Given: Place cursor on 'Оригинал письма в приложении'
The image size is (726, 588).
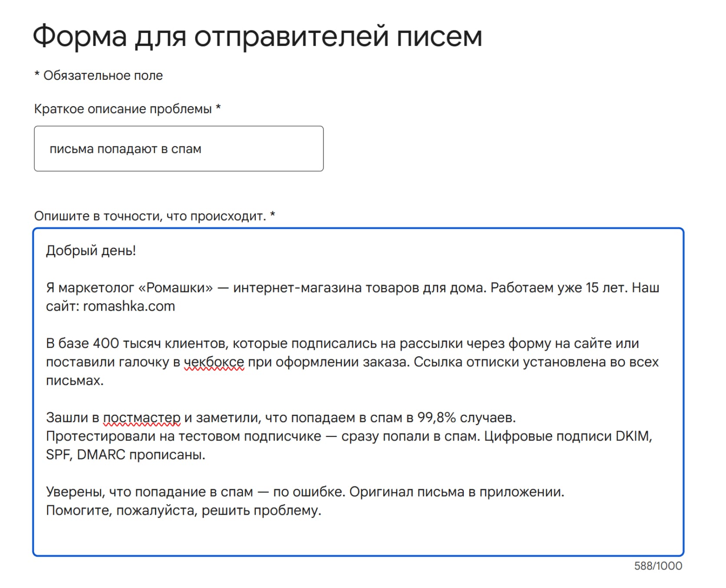Looking at the screenshot, I should tap(456, 492).
